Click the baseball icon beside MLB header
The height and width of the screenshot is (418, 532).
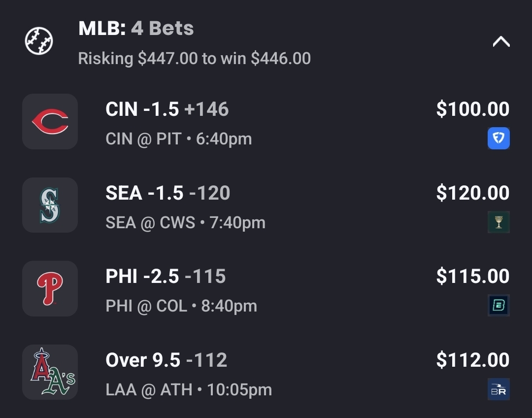tap(39, 41)
